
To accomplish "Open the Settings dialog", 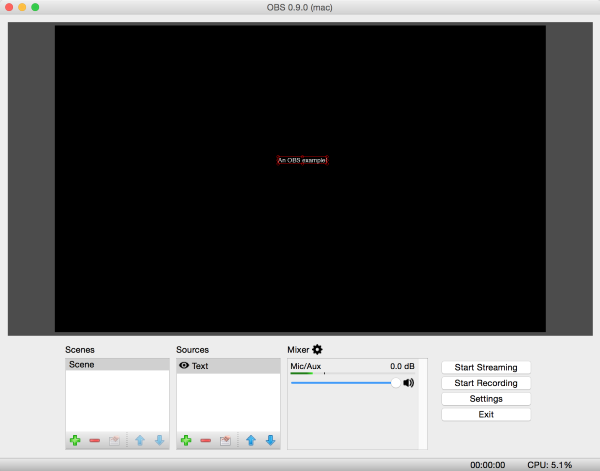I will click(x=485, y=399).
